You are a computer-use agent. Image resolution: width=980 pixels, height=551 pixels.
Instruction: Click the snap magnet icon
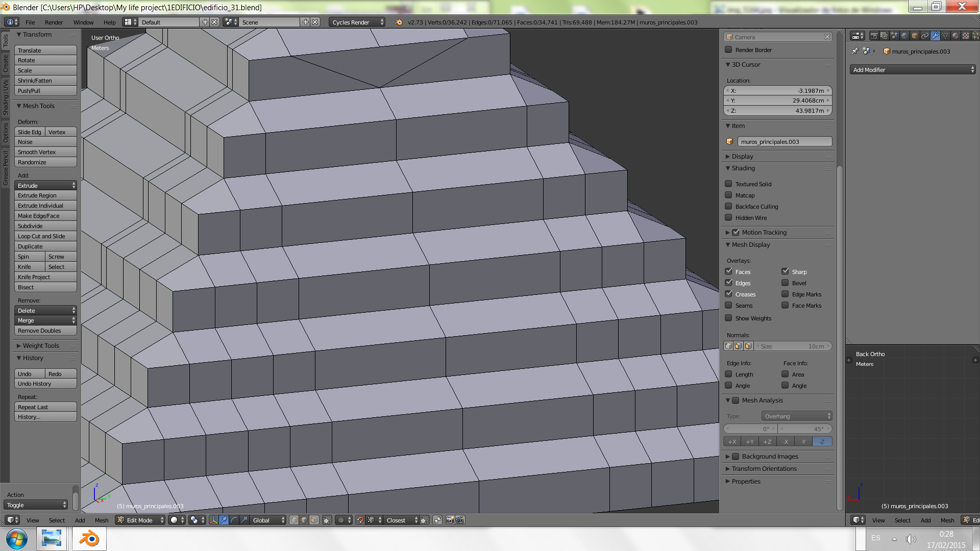[x=360, y=520]
